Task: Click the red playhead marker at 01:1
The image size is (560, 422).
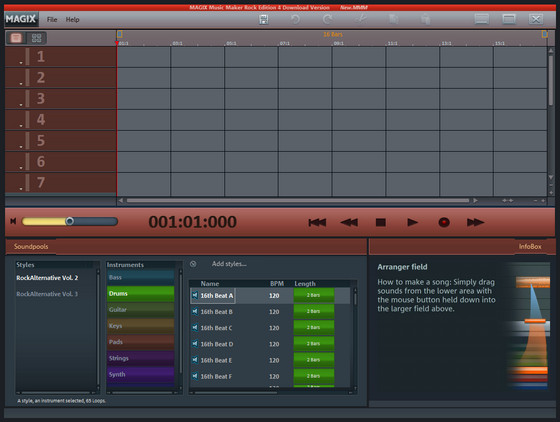Action: (117, 44)
